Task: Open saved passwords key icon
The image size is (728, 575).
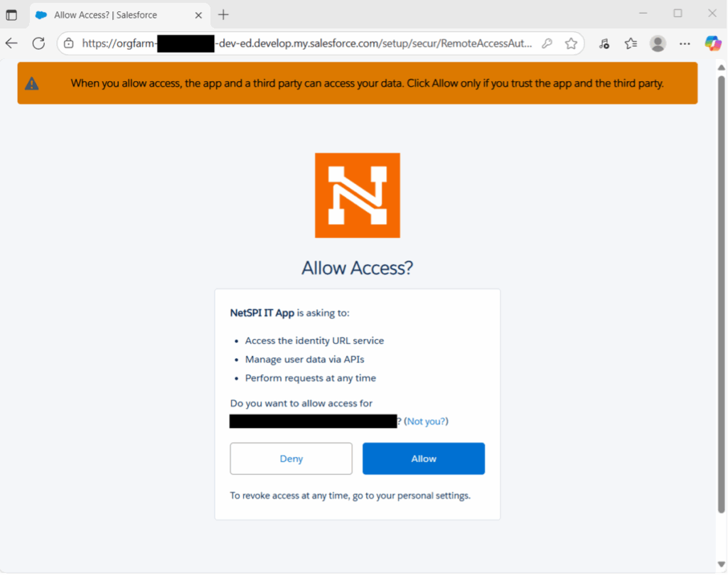Action: (x=547, y=43)
